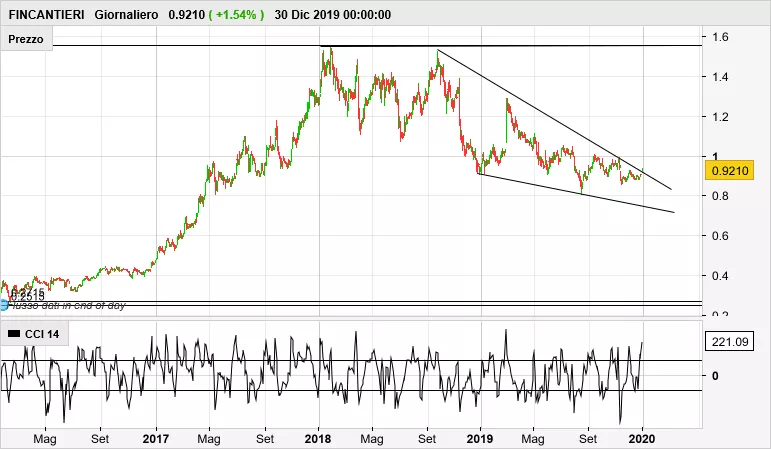The height and width of the screenshot is (449, 771).
Task: Click the Prezzo panel label
Action: pyautogui.click(x=26, y=39)
